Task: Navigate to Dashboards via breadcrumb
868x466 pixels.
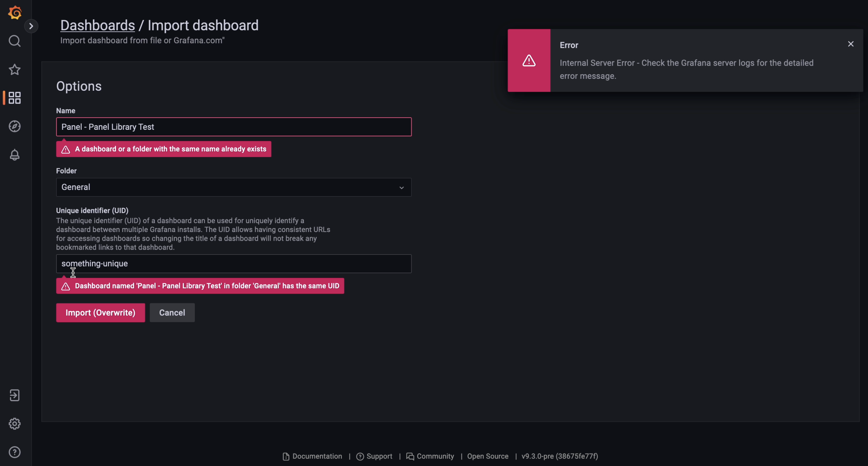Action: [97, 25]
